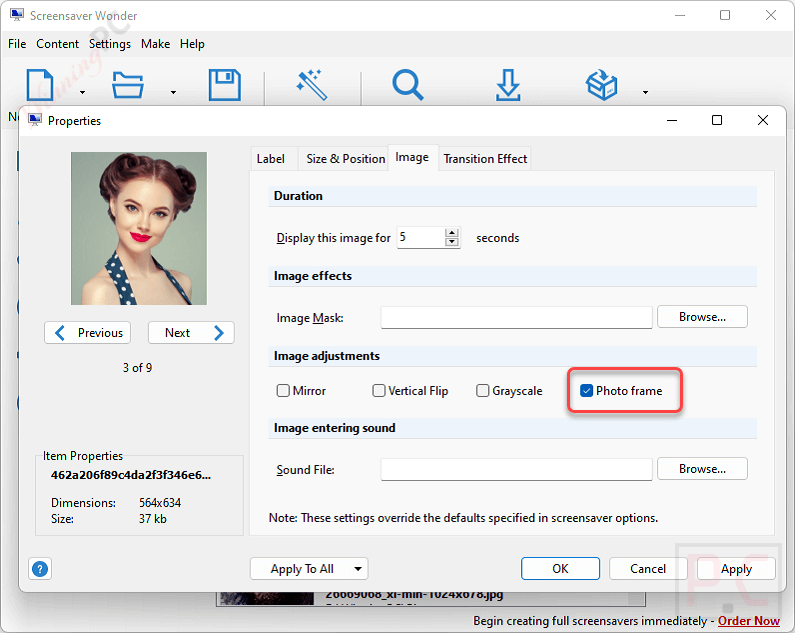The height and width of the screenshot is (633, 795).
Task: Open the Content menu
Action: click(57, 44)
